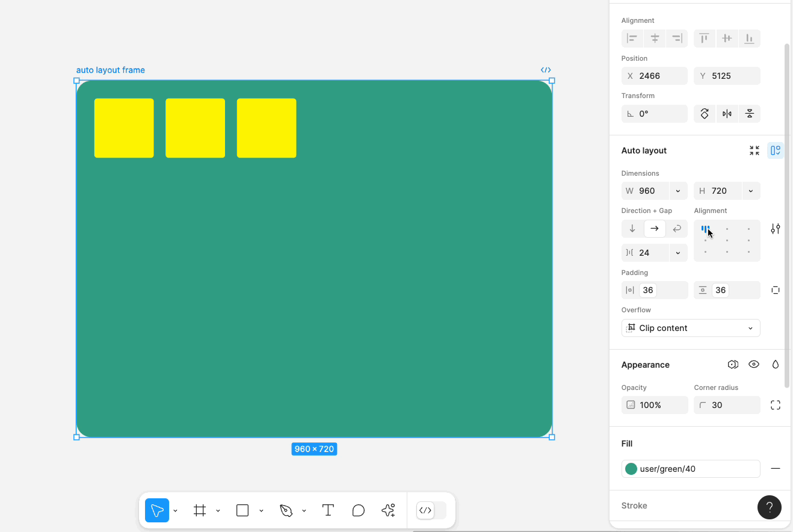Select the Frame tool in toolbar
793x532 pixels.
pos(200,510)
